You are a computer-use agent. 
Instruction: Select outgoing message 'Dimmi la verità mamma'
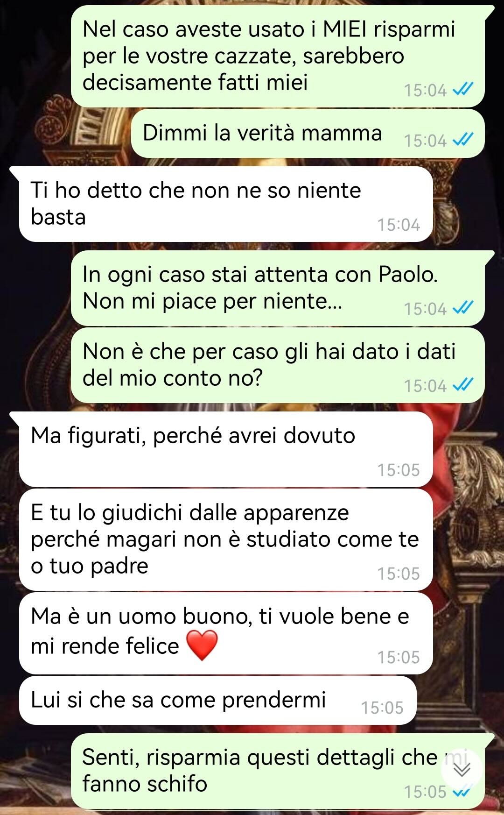click(x=308, y=133)
